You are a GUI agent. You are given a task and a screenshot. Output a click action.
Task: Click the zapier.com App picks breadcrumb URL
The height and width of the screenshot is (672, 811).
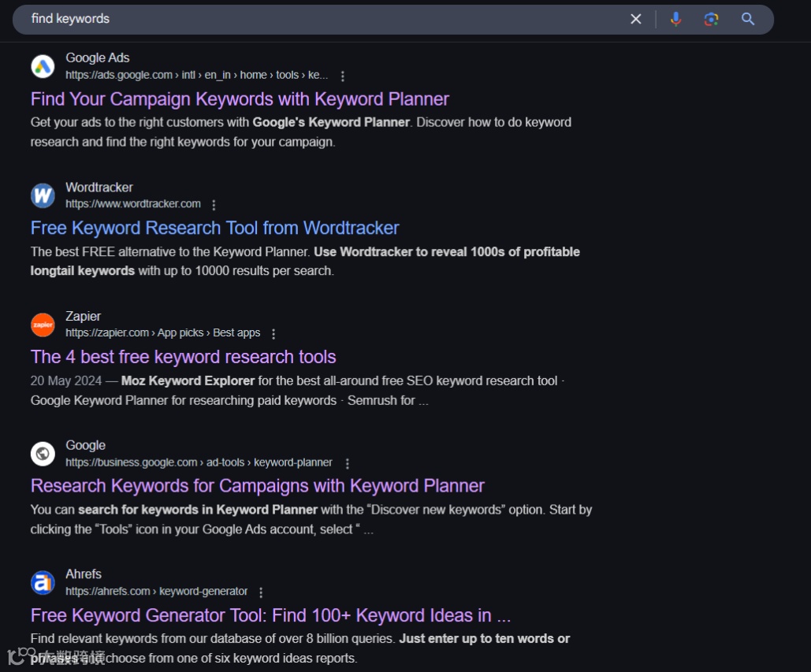[x=162, y=333]
